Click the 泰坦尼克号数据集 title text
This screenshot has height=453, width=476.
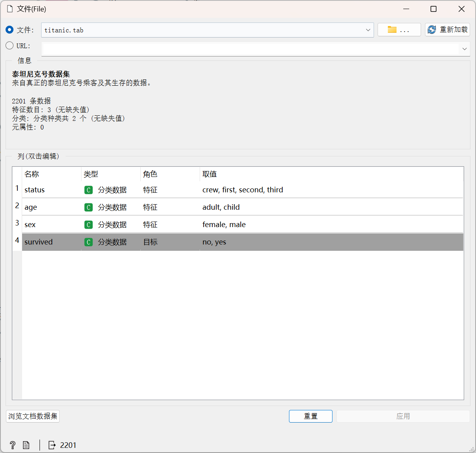point(41,74)
